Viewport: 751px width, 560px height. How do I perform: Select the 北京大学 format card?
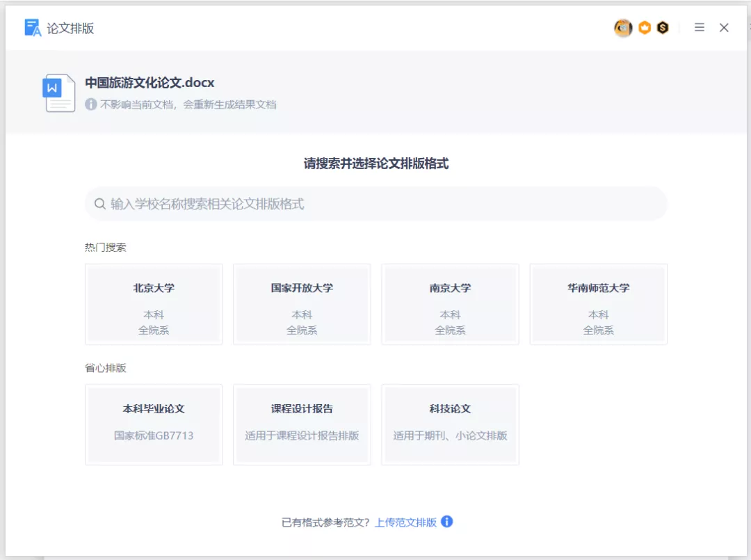pos(153,303)
